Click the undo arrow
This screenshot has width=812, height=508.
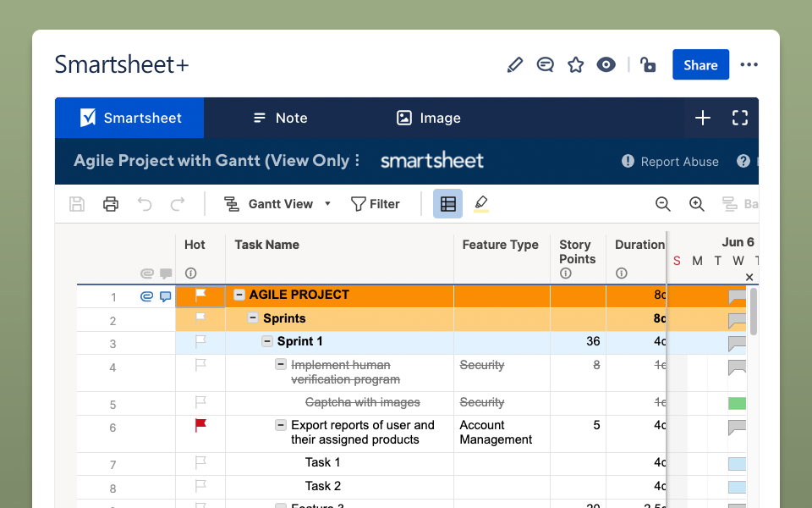[x=145, y=204]
